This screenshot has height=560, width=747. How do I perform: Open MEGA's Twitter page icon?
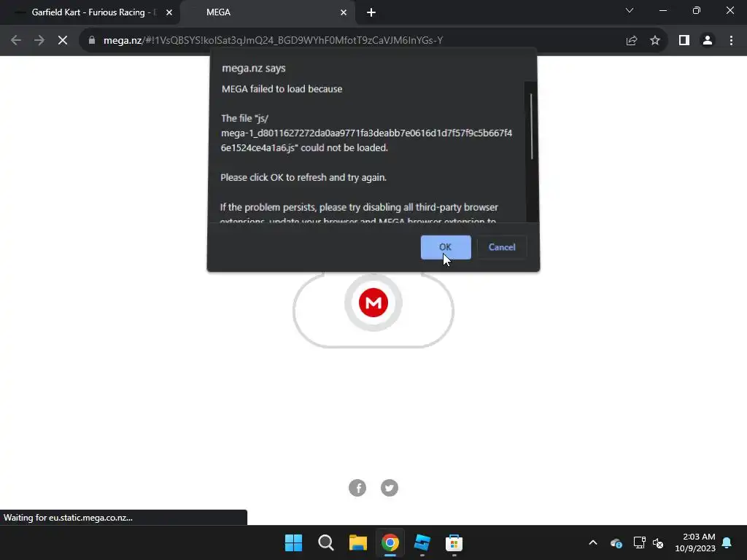point(390,488)
